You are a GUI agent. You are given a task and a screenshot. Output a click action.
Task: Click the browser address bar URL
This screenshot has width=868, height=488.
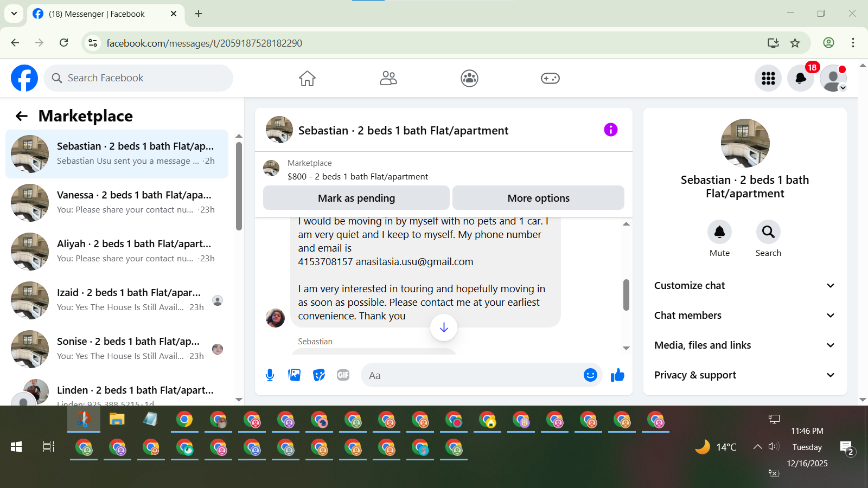click(204, 43)
